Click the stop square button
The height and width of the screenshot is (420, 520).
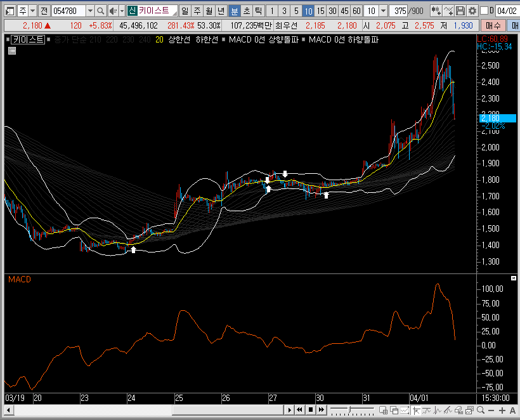point(310,410)
